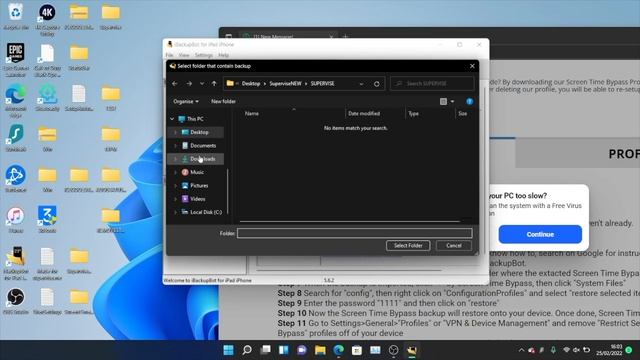The height and width of the screenshot is (360, 640).
Task: Cancel the folder selection dialog
Action: pos(453,246)
